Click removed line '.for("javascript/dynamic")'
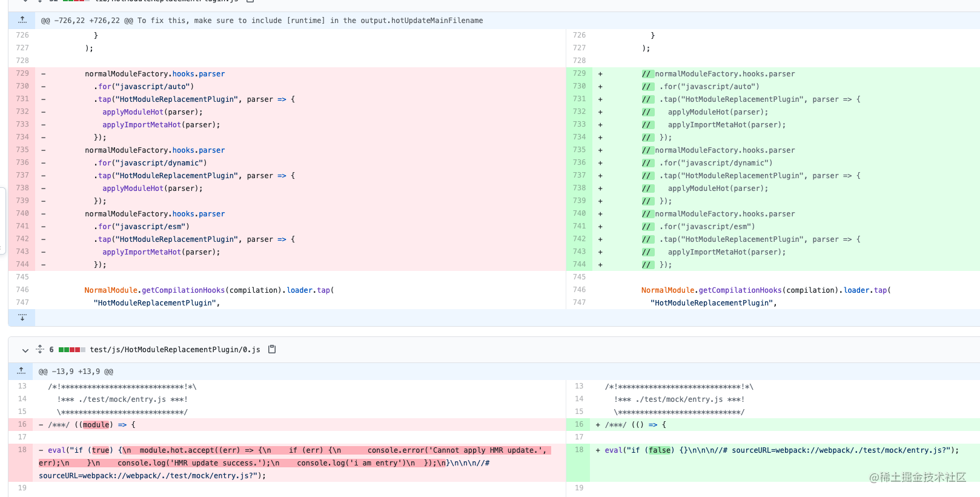980x497 pixels. [150, 163]
